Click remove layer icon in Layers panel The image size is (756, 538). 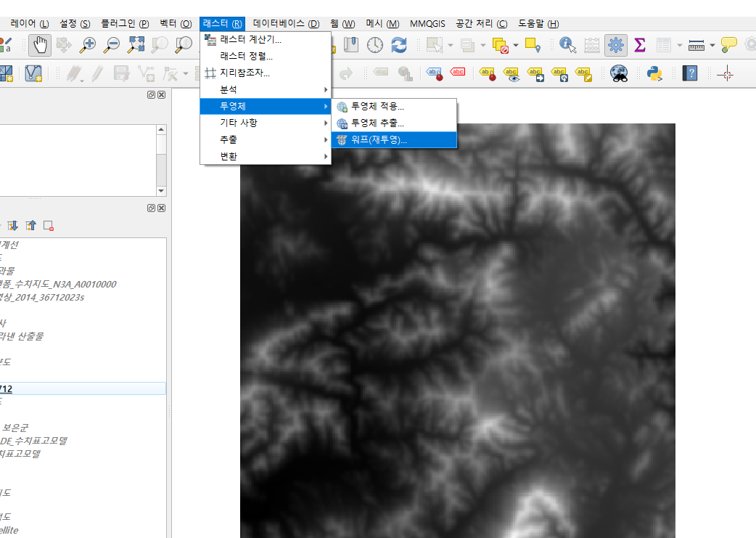click(48, 225)
